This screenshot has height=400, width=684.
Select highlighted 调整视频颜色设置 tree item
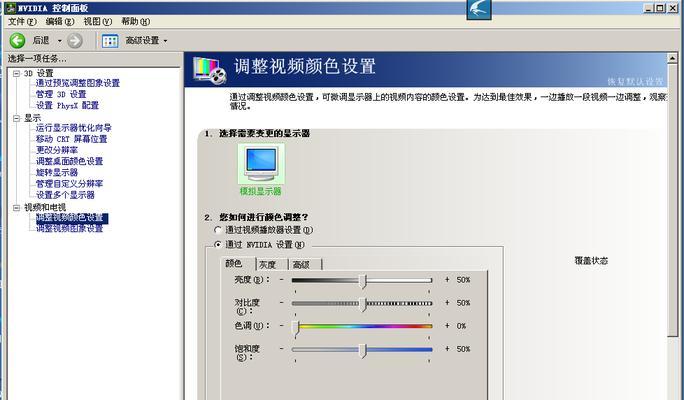coord(72,218)
